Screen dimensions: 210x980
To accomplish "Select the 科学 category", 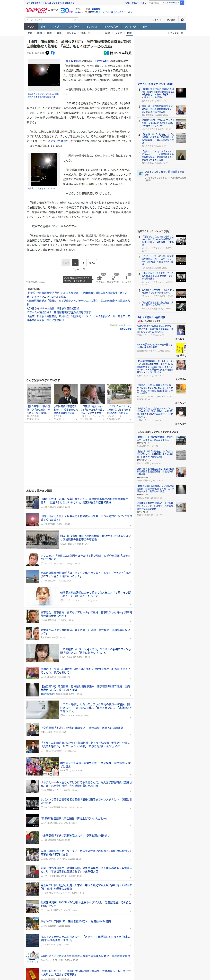I will (107, 33).
